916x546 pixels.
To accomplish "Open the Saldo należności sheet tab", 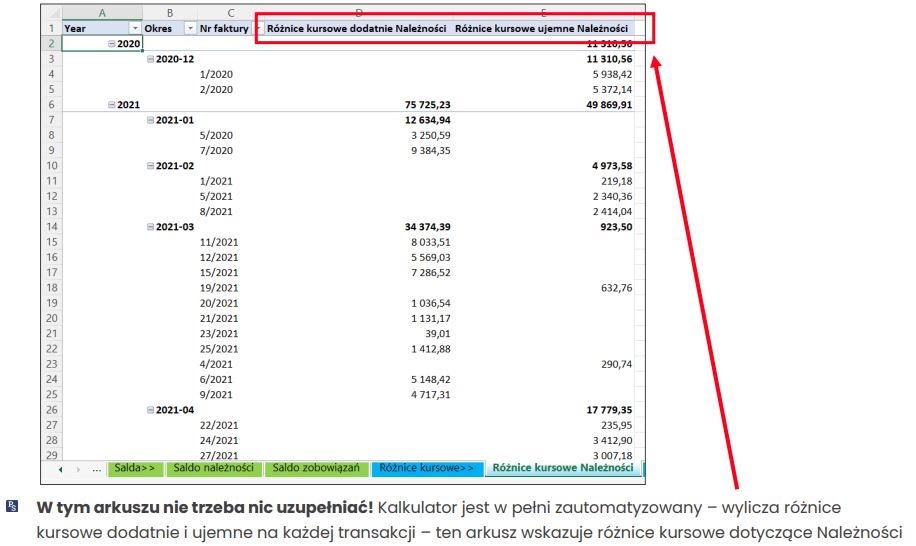I will [213, 468].
